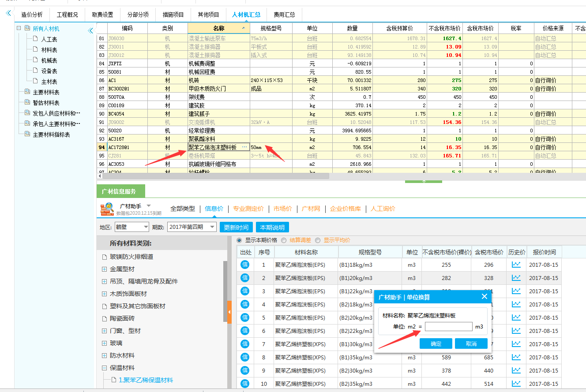The image size is (586, 392).
Task: Select the 显示本期价格 radio button
Action: (240, 240)
